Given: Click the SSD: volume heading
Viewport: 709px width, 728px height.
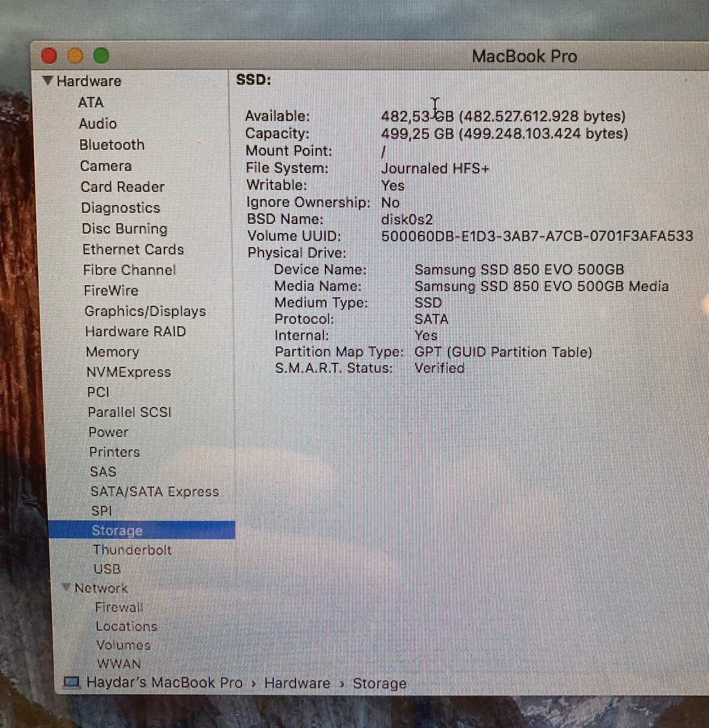Looking at the screenshot, I should [254, 79].
